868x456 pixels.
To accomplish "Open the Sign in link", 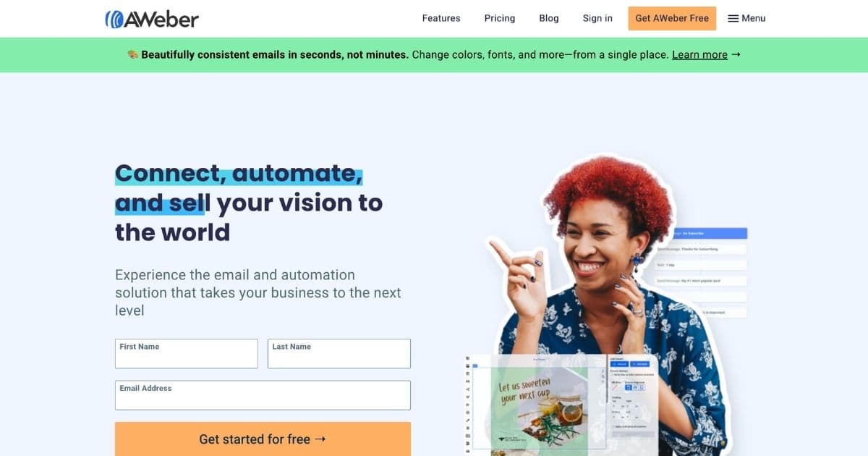I will pyautogui.click(x=597, y=18).
